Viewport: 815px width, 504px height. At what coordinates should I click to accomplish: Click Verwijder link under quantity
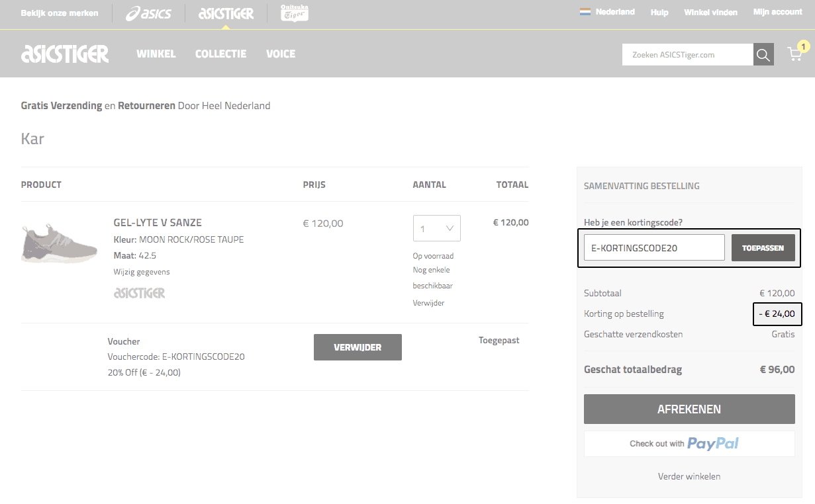click(x=428, y=303)
